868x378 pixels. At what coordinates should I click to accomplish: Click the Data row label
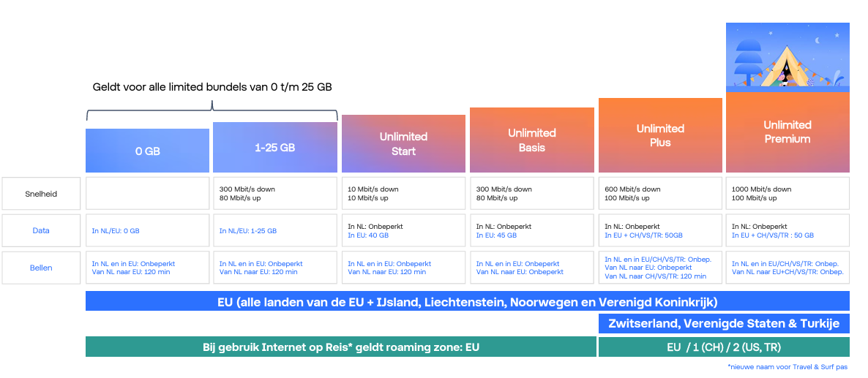[42, 230]
